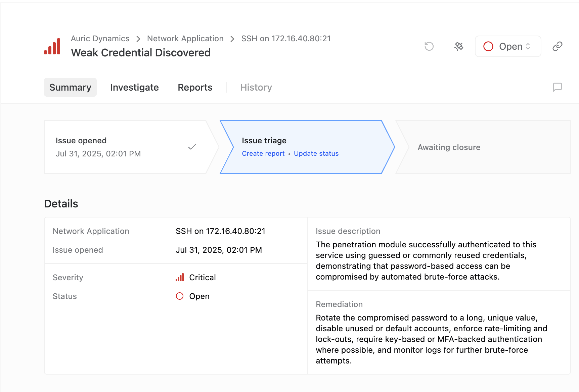Viewport: 579px width, 392px height.
Task: Select the Summary tab
Action: [x=70, y=87]
